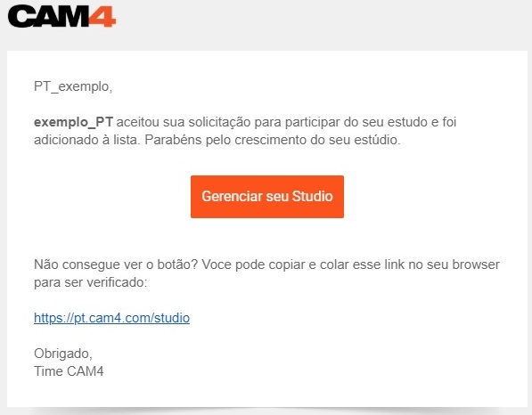This screenshot has width=532, height=415.
Task: Click the 'Não consegue ver o botão?' question
Action: point(116,264)
